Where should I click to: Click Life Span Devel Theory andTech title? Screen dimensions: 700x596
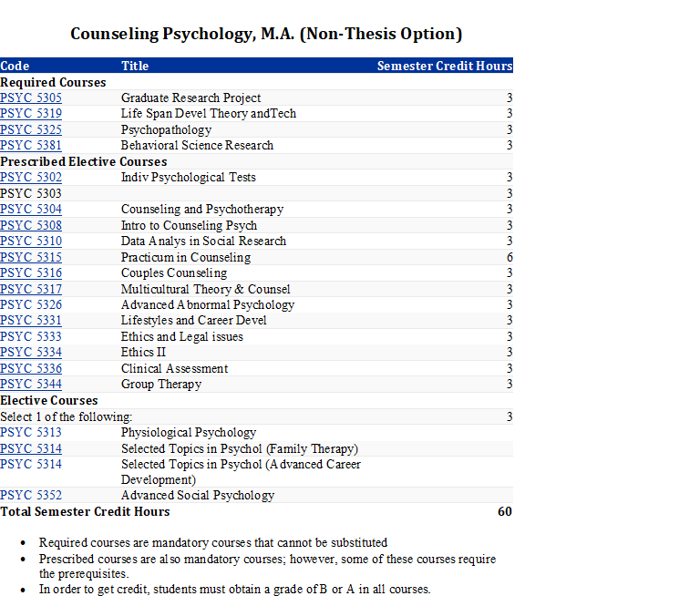pyautogui.click(x=209, y=113)
